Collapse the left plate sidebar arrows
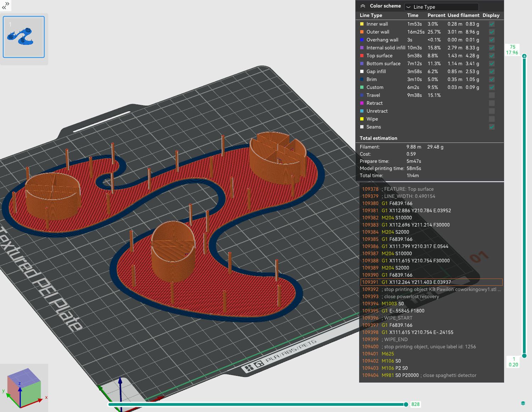 pyautogui.click(x=5, y=5)
